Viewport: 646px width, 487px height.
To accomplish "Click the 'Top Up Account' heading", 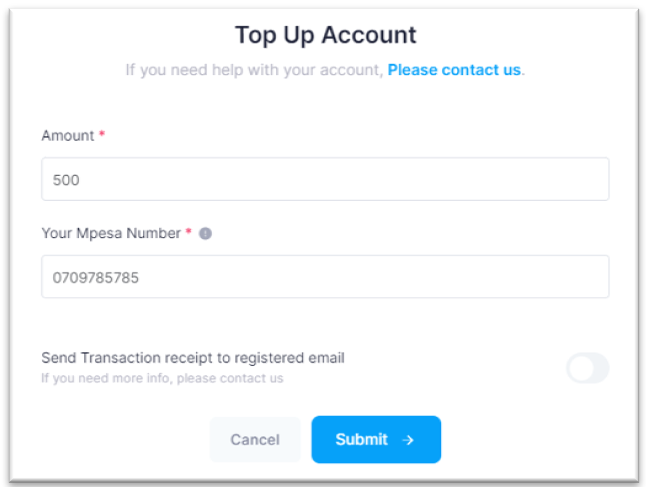I will pyautogui.click(x=325, y=35).
